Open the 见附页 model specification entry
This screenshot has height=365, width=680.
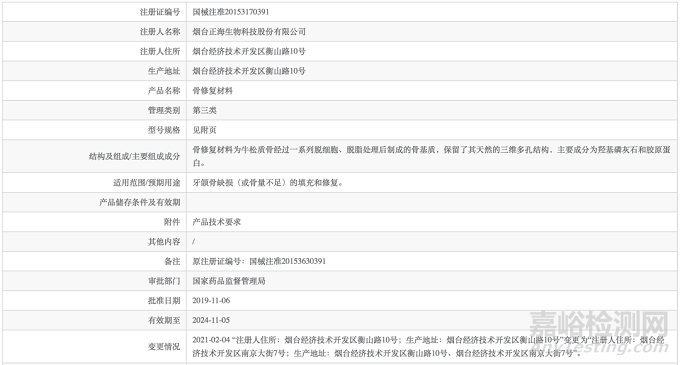tap(204, 130)
